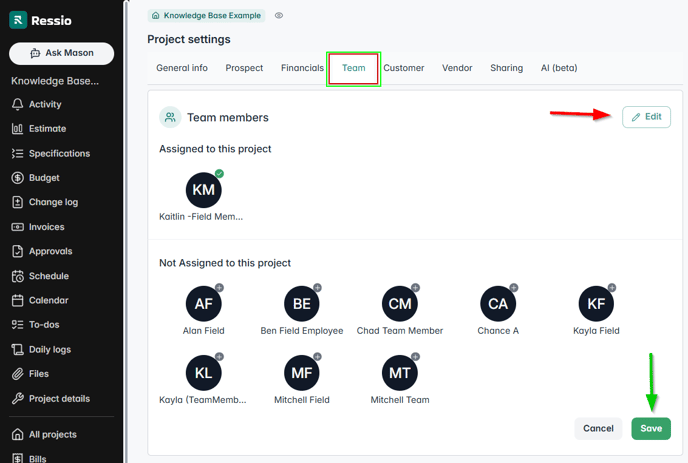Toggle the eye visibility icon beside breadcrumb
The image size is (688, 463).
point(279,16)
